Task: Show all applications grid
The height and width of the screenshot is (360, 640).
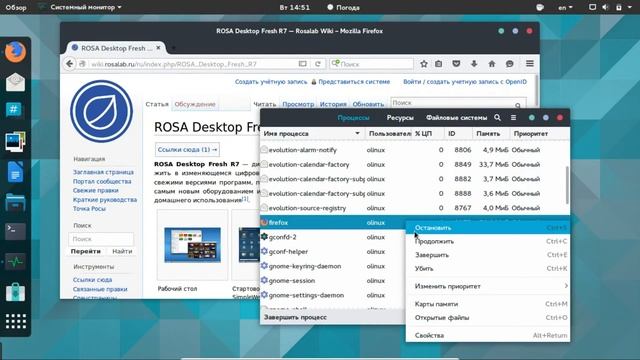Action: click(x=16, y=321)
